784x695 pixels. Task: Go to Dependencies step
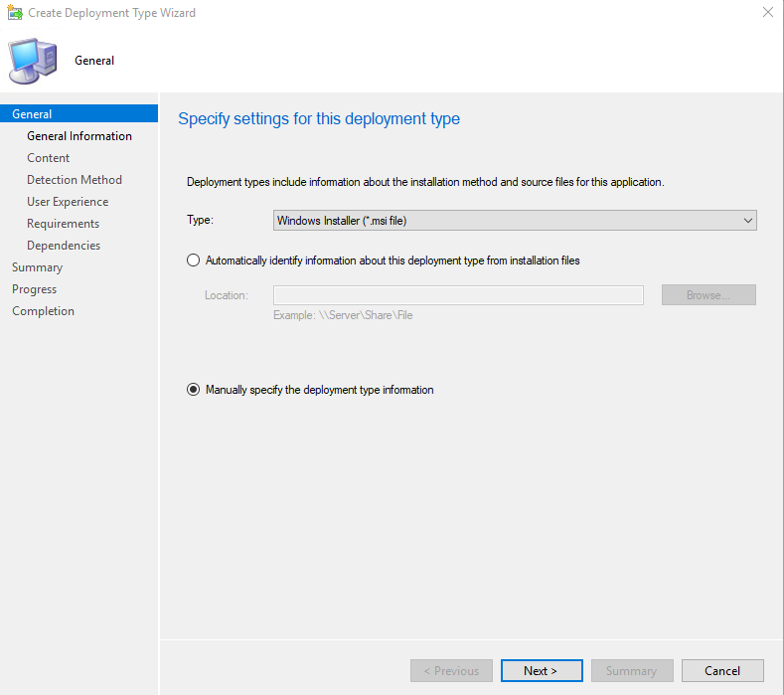(64, 246)
